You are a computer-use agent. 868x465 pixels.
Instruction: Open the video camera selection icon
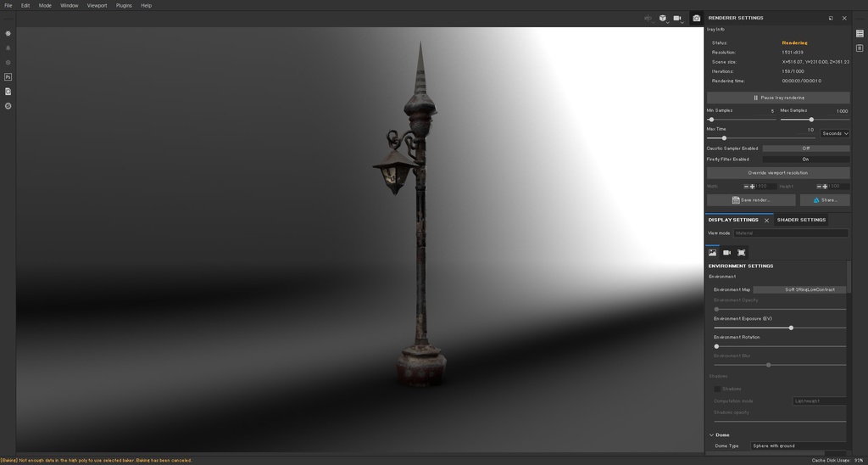(677, 19)
